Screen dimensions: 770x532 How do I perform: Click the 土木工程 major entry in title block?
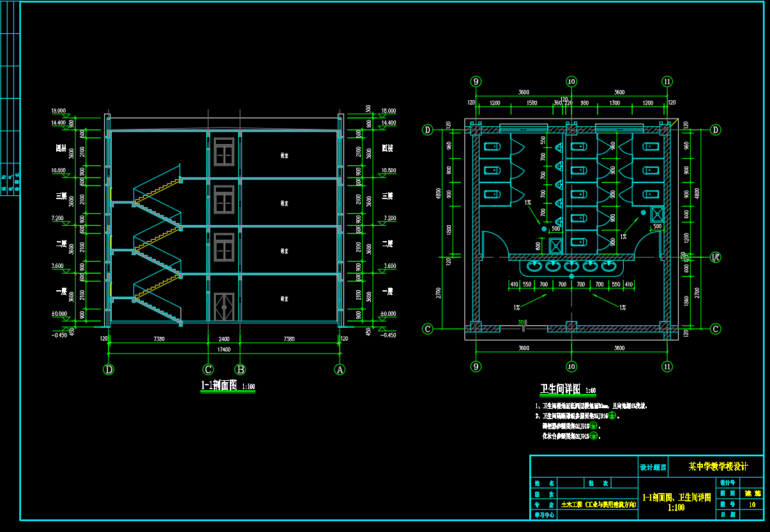click(598, 504)
